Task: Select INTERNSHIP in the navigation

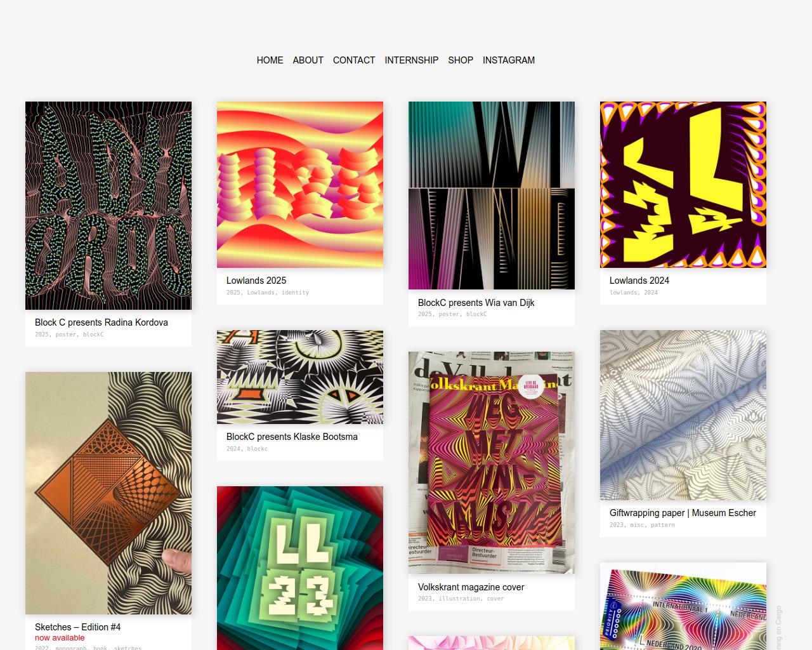Action: point(411,60)
